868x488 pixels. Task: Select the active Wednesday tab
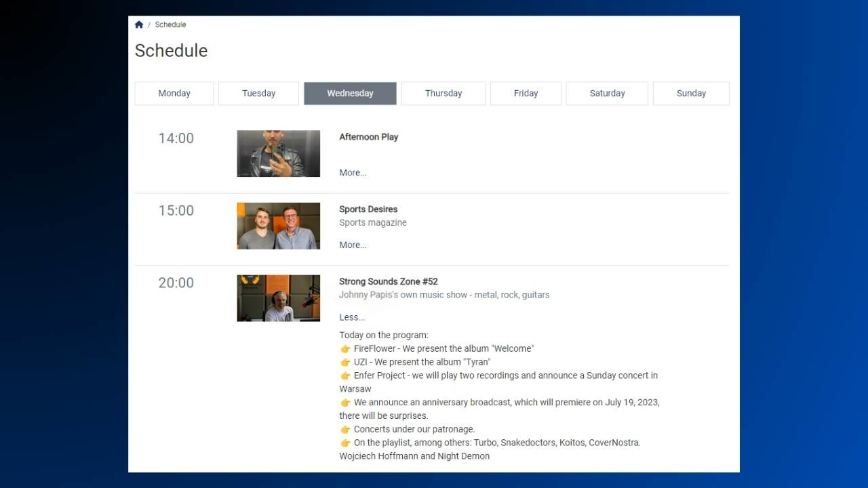coord(350,94)
